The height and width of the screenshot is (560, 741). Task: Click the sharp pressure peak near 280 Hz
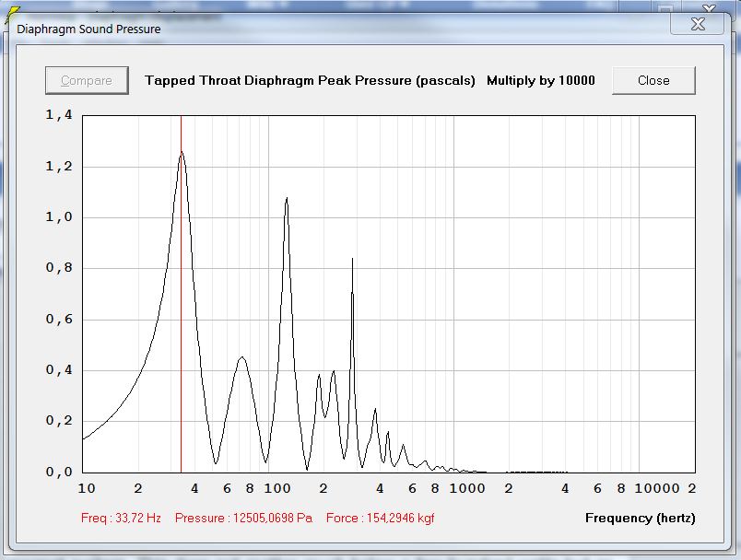click(x=353, y=260)
